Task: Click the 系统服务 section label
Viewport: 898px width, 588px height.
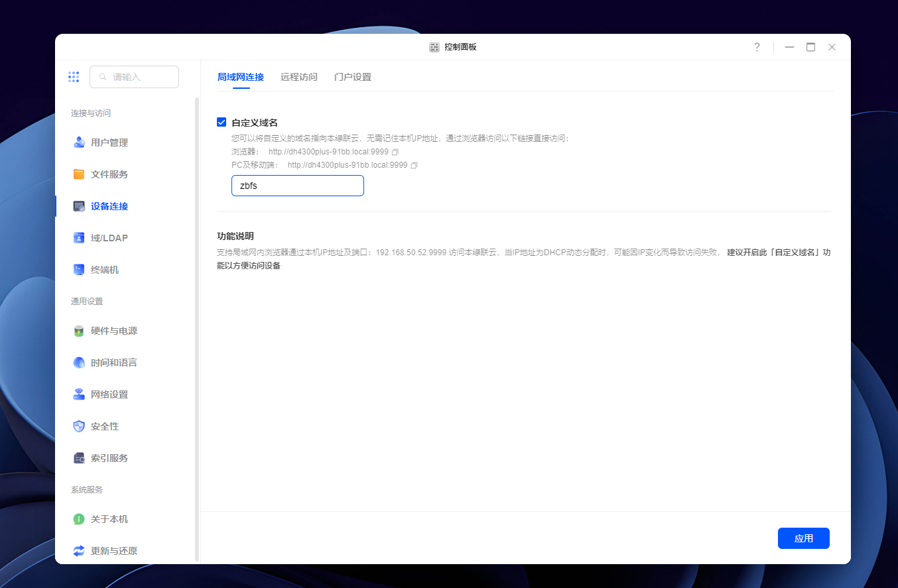Action: pyautogui.click(x=87, y=490)
